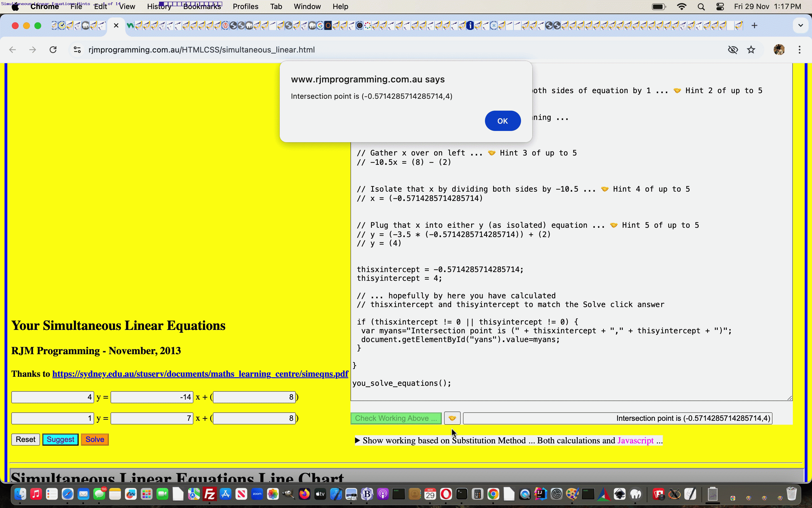Open the Window menu
The width and height of the screenshot is (812, 508).
click(x=307, y=6)
